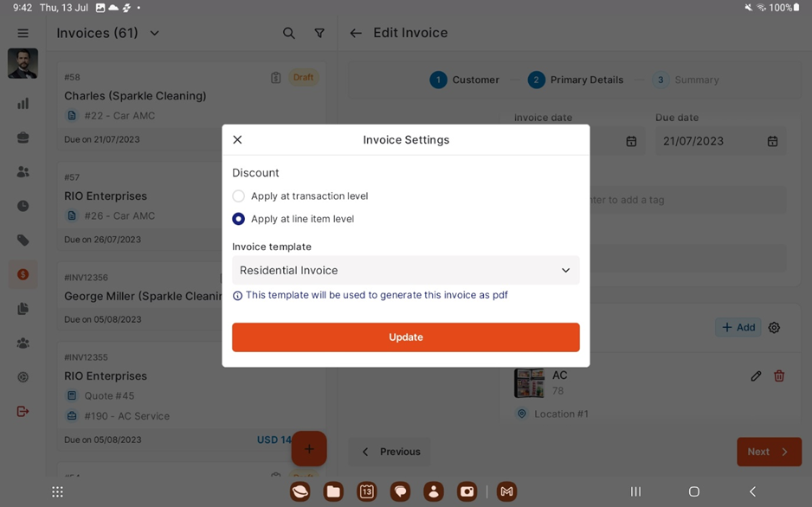
Task: Click the Quote #45 link
Action: [x=109, y=395]
